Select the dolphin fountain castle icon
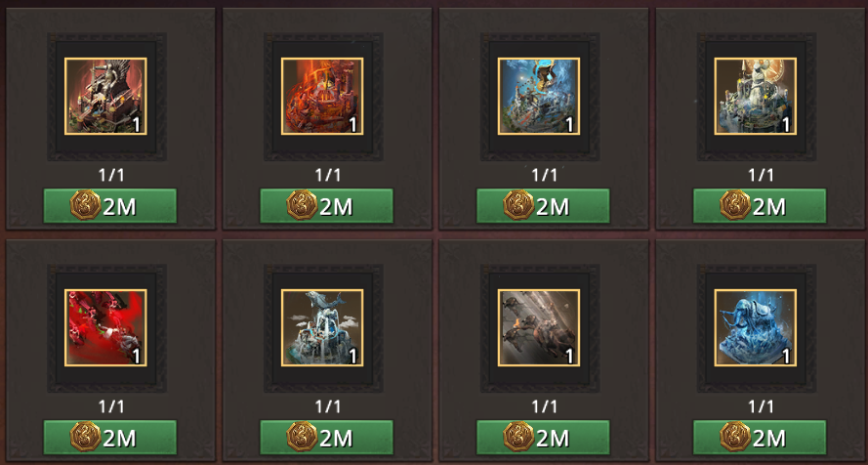The width and height of the screenshot is (868, 465). (x=322, y=327)
